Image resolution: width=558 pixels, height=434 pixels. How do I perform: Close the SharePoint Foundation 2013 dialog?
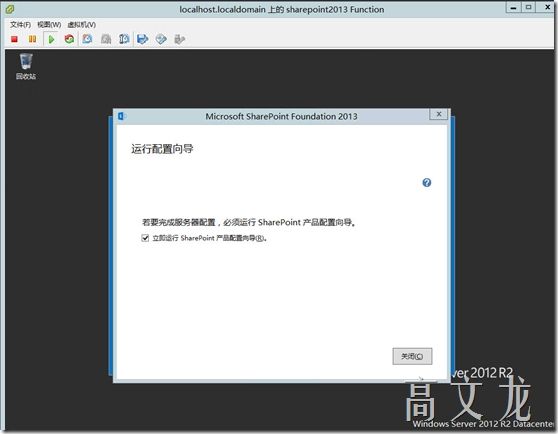tap(438, 114)
